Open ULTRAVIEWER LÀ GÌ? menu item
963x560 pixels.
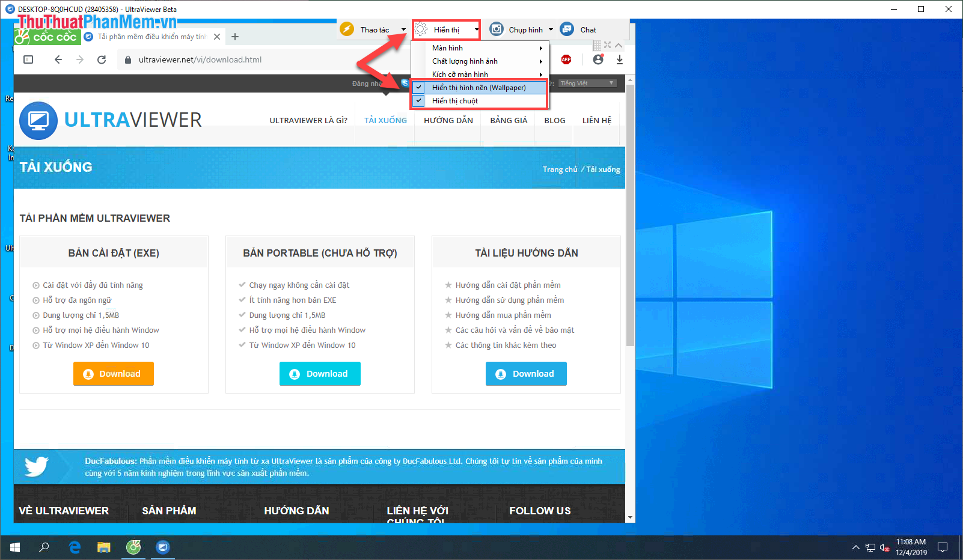click(x=308, y=120)
